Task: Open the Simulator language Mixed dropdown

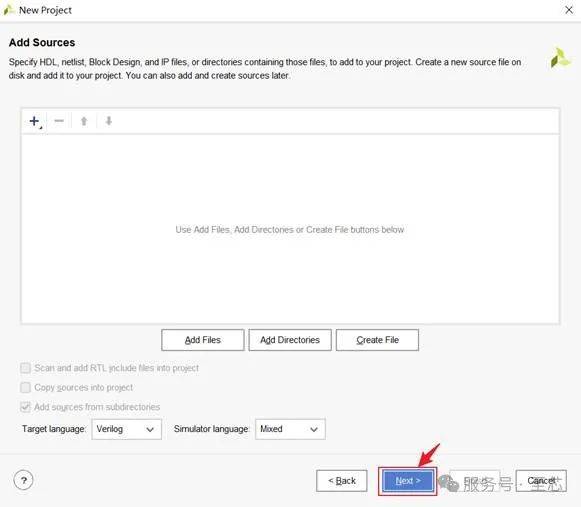Action: 290,429
